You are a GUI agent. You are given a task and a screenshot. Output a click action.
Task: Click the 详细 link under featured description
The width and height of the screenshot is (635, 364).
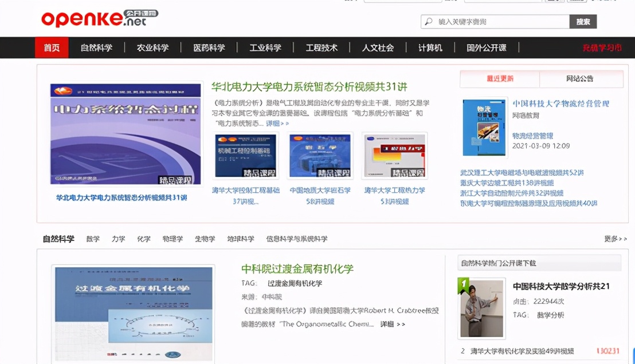277,124
